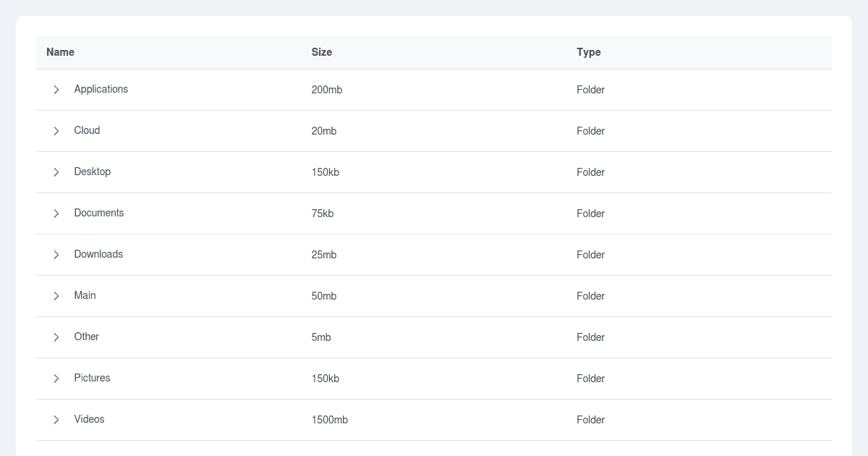Click the 5mb size value for Other

pyautogui.click(x=319, y=337)
